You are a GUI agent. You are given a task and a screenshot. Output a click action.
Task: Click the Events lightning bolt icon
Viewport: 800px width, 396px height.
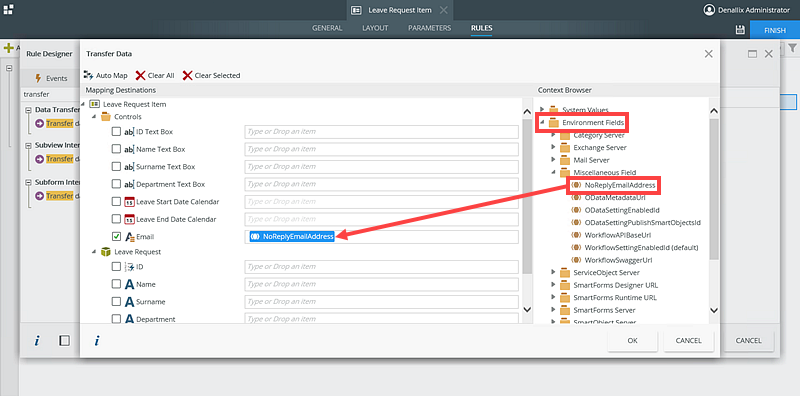point(38,78)
